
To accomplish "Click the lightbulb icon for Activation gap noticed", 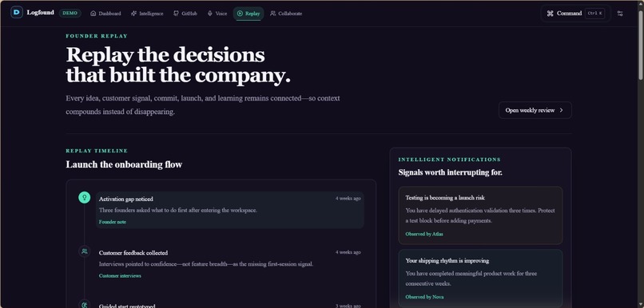I will pyautogui.click(x=84, y=198).
